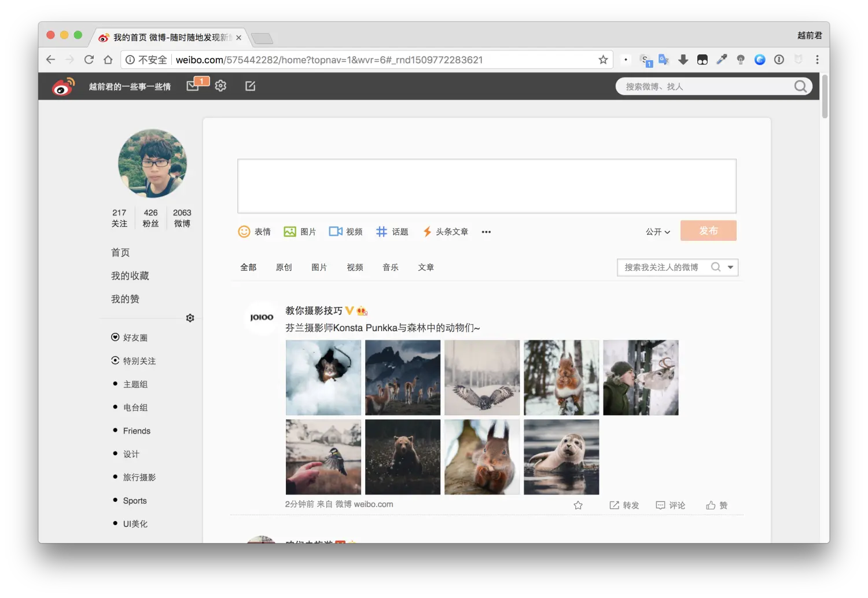Insert a topic with the 话题 hash icon
The image size is (868, 598).
point(381,232)
